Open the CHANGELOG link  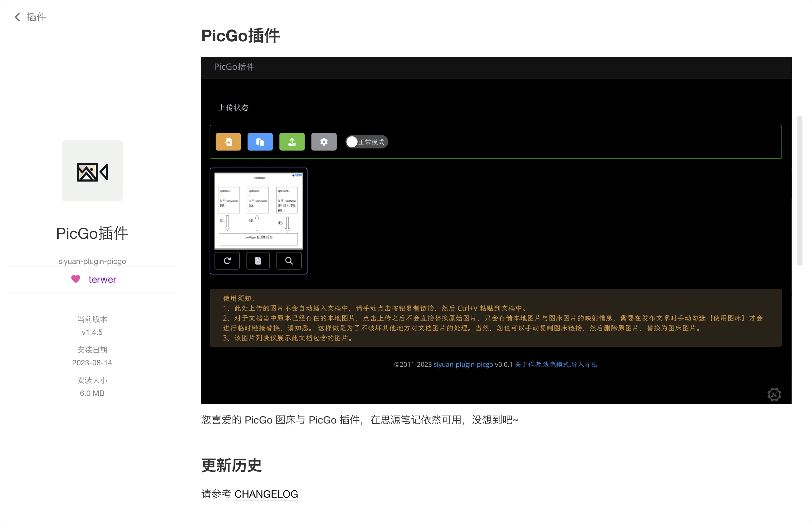(x=266, y=494)
